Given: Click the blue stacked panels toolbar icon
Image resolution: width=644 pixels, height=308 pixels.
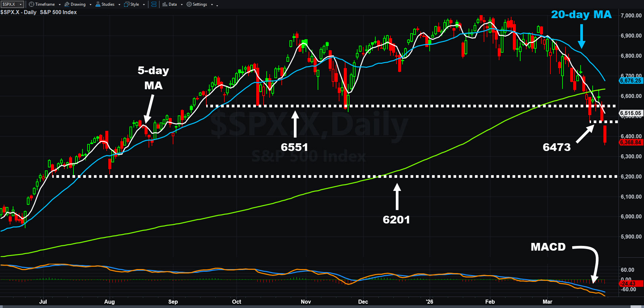Looking at the screenshot, I should point(154,4).
